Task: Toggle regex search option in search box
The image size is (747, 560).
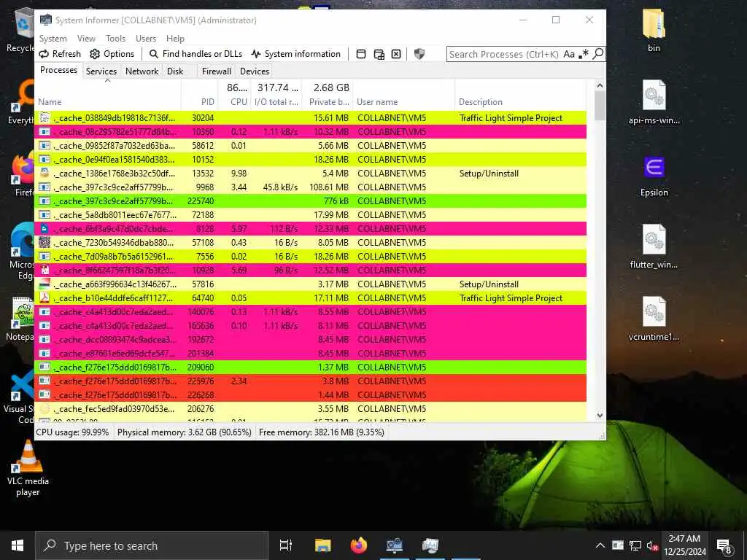Action: [x=584, y=54]
